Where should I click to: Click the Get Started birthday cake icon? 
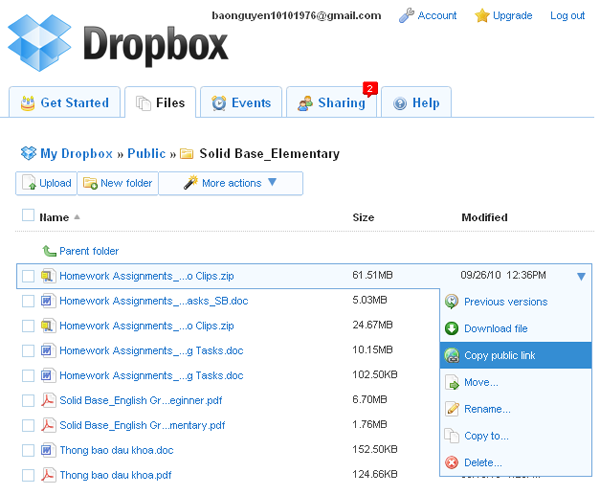point(28,103)
